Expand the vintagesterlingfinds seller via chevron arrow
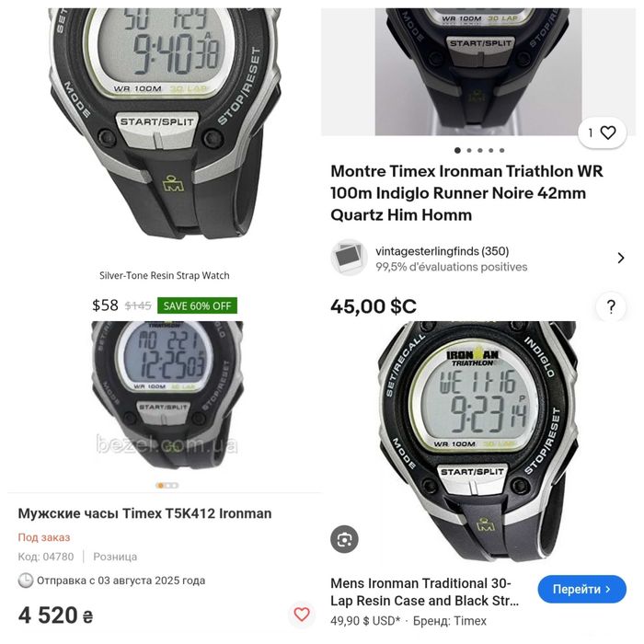 621,258
